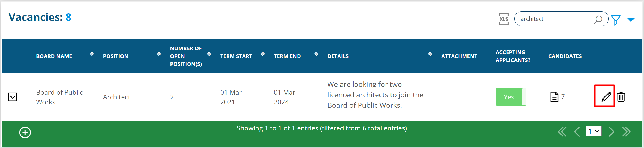Screen dimensions: 644x148
Task: Sort table by Position column
Action: [x=159, y=54]
